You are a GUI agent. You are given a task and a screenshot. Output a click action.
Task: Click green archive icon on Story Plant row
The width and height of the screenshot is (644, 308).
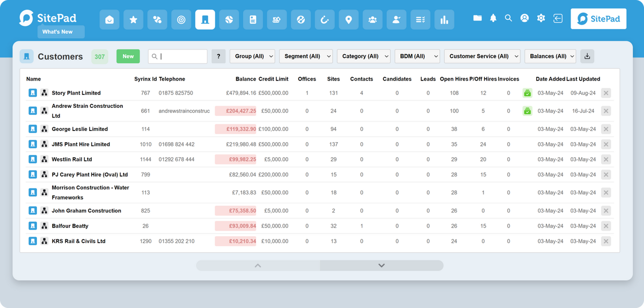tap(527, 93)
